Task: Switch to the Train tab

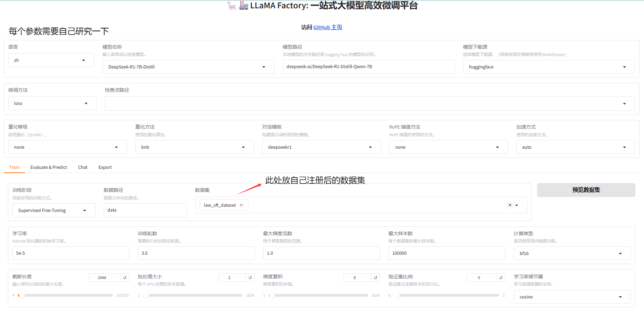Action: tap(14, 167)
